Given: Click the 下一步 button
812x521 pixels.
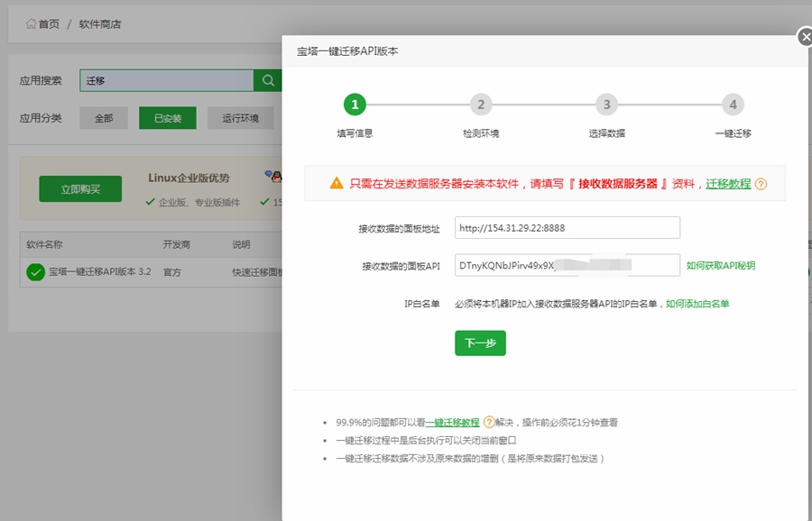Looking at the screenshot, I should tap(480, 343).
